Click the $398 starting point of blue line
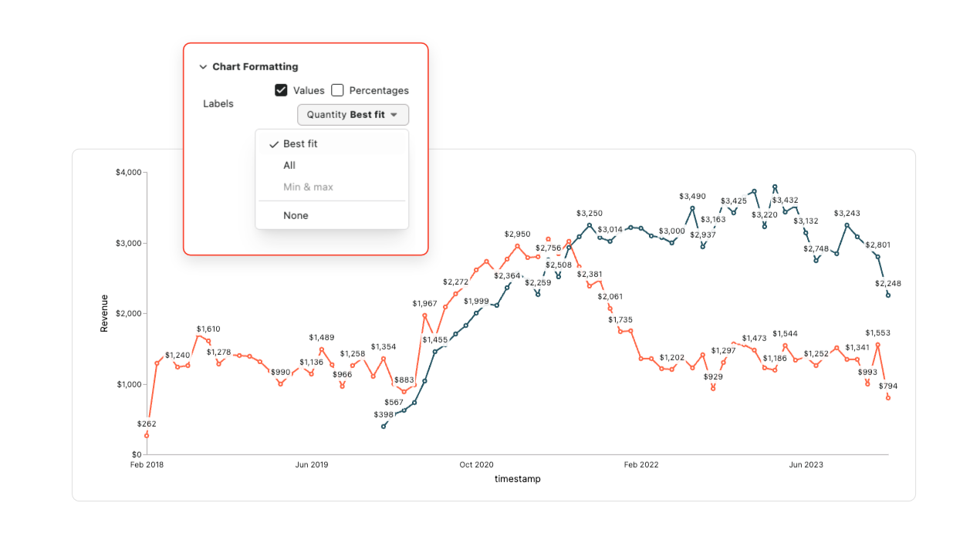980x557 pixels. [384, 427]
